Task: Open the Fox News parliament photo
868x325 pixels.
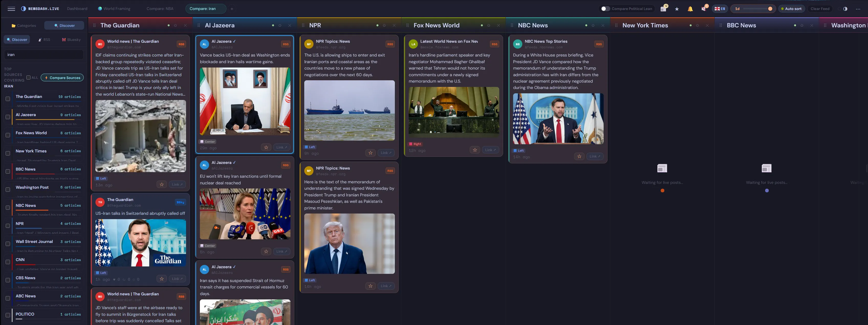Action: pos(454,112)
